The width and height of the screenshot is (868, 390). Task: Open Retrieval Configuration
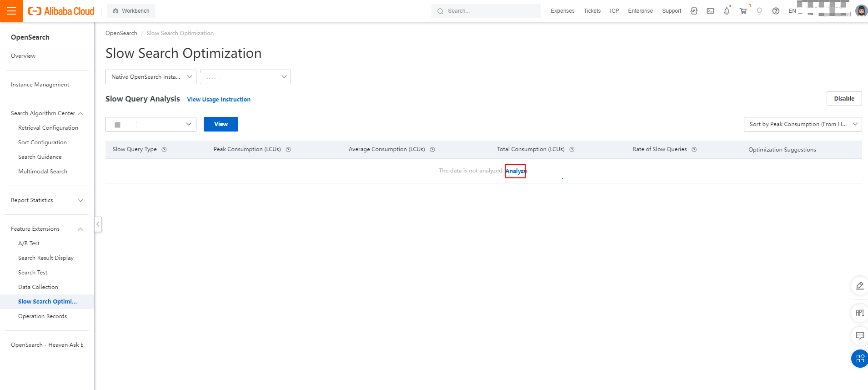click(x=48, y=128)
